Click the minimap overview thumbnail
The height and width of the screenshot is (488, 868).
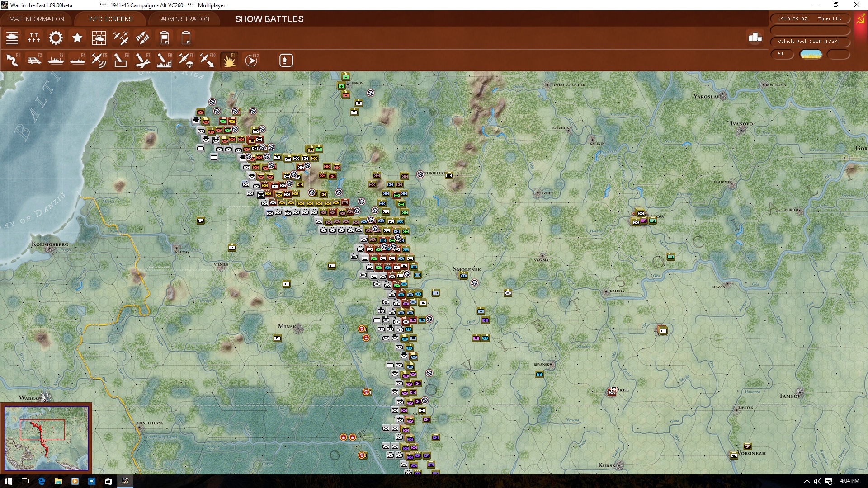(x=46, y=438)
